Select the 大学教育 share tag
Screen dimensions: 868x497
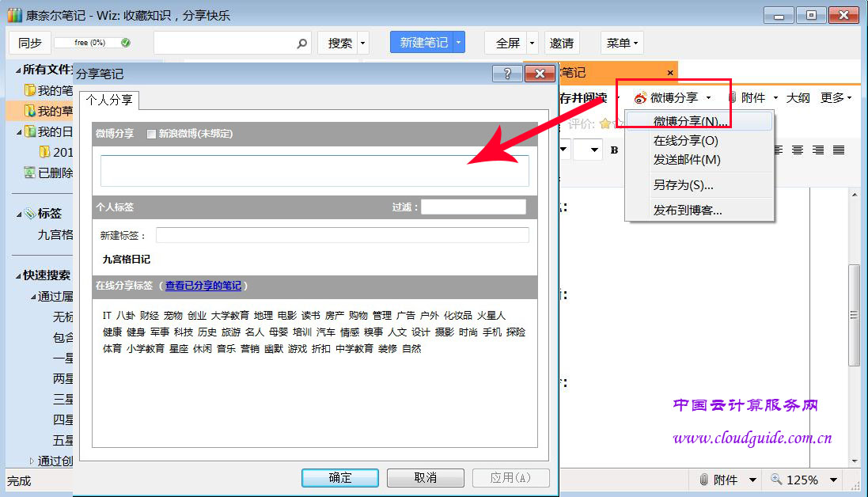tap(229, 316)
